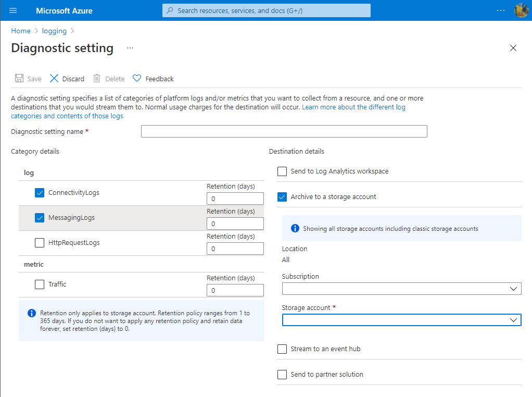Open the Azure portal hamburger menu
This screenshot has height=397, width=532.
pyautogui.click(x=12, y=10)
